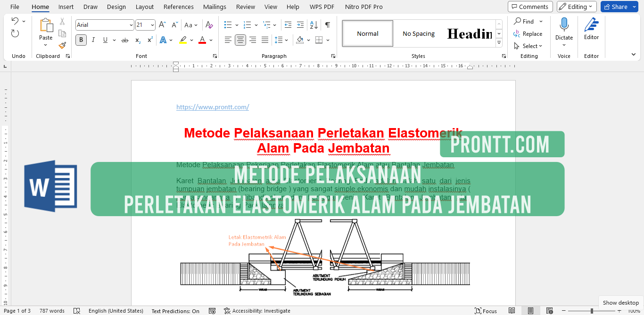644x315 pixels.
Task: Apply the No Spacing style
Action: coord(419,33)
